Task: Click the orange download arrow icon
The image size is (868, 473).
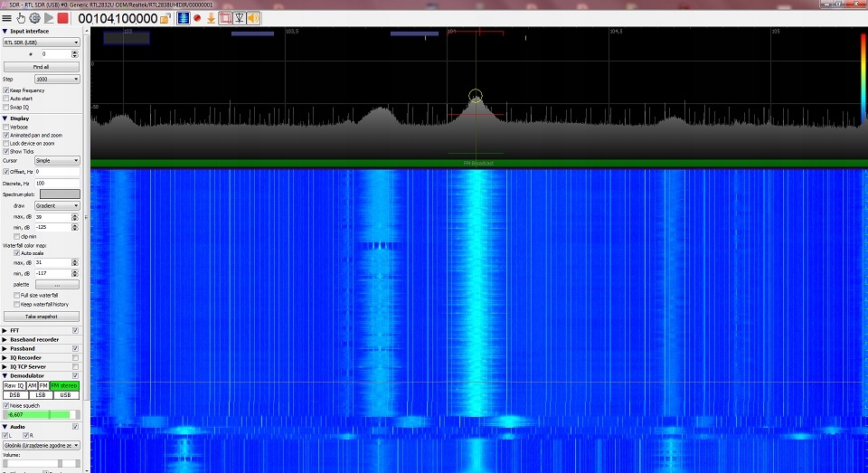Action: pos(211,17)
